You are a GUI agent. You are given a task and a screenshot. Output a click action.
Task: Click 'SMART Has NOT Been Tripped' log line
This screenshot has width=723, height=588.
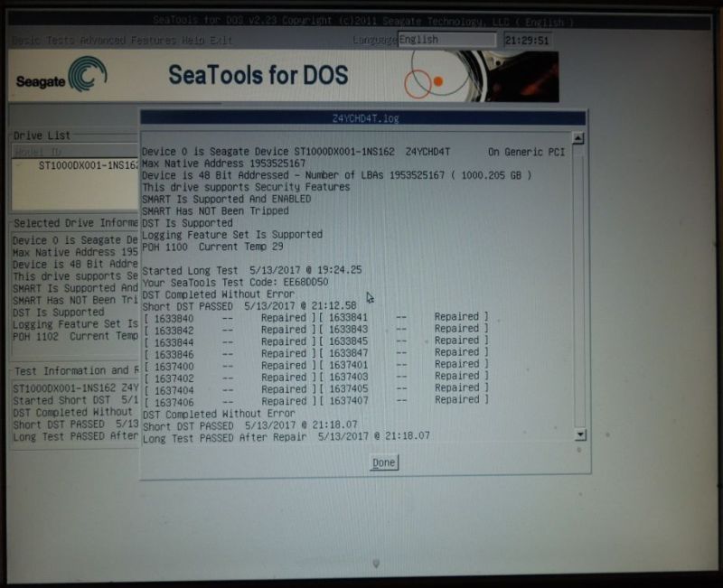click(x=215, y=210)
